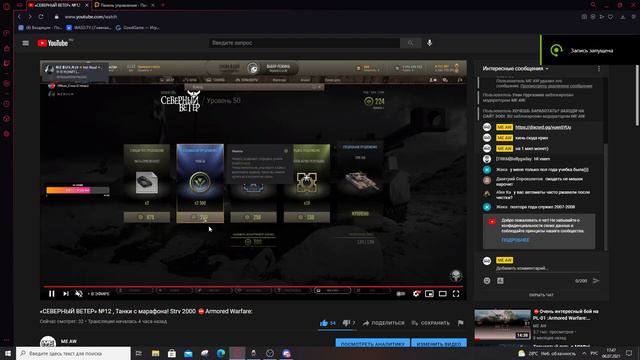
Task: Reload the page in browser toolbar
Action: [41, 17]
